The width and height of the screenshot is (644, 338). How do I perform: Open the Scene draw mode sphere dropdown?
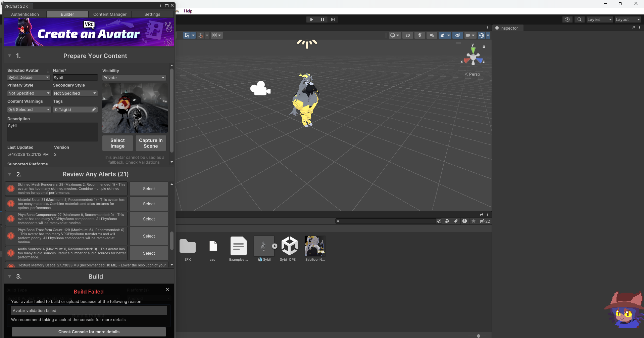(394, 35)
